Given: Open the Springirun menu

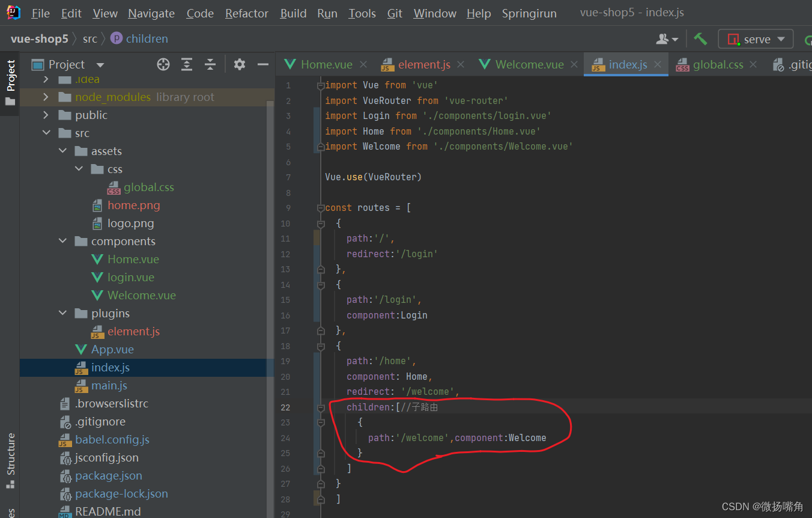Looking at the screenshot, I should pyautogui.click(x=529, y=13).
